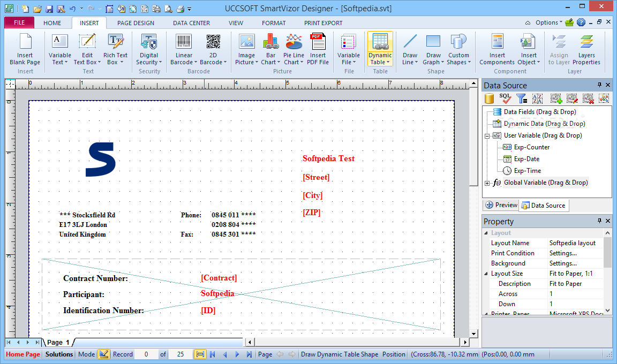Image resolution: width=617 pixels, height=364 pixels.
Task: Click the A-Z sort icon
Action: pyautogui.click(x=538, y=98)
